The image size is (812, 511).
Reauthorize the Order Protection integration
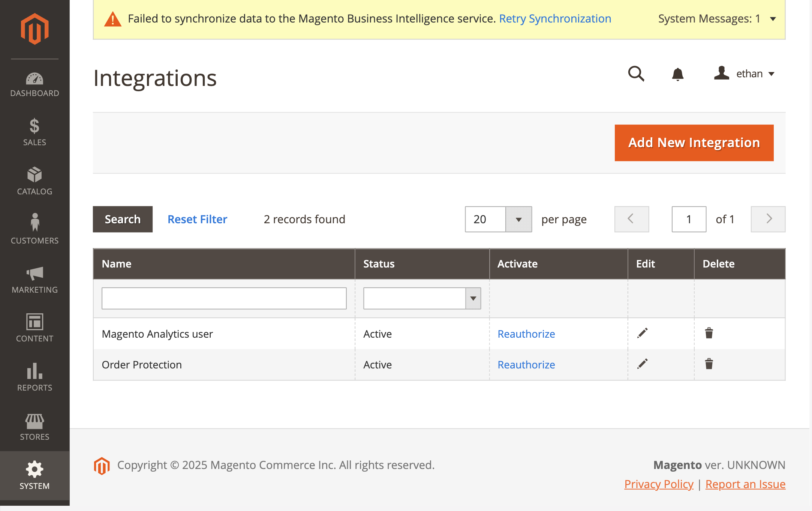[526, 365]
